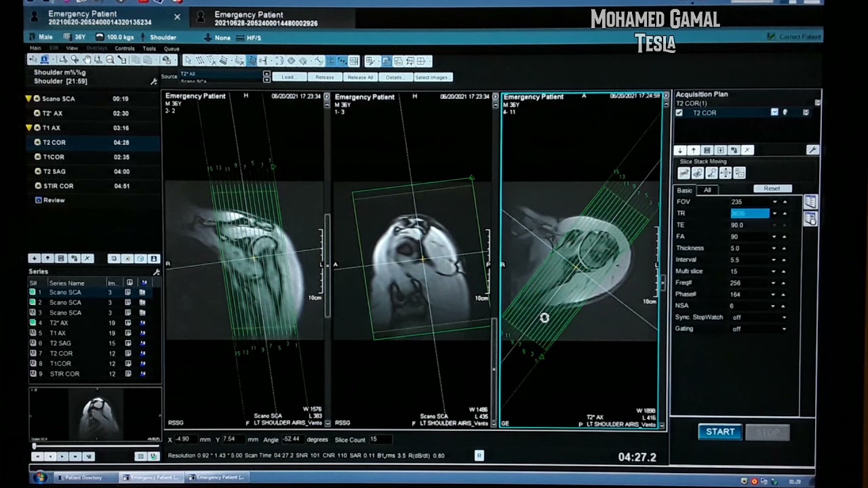Open the upper parameter list icon beside FOV
This screenshot has width=868, height=488.
pos(810,202)
